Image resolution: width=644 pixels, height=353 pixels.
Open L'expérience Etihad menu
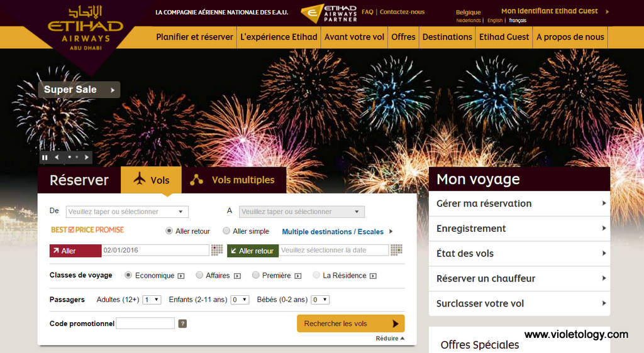point(279,37)
